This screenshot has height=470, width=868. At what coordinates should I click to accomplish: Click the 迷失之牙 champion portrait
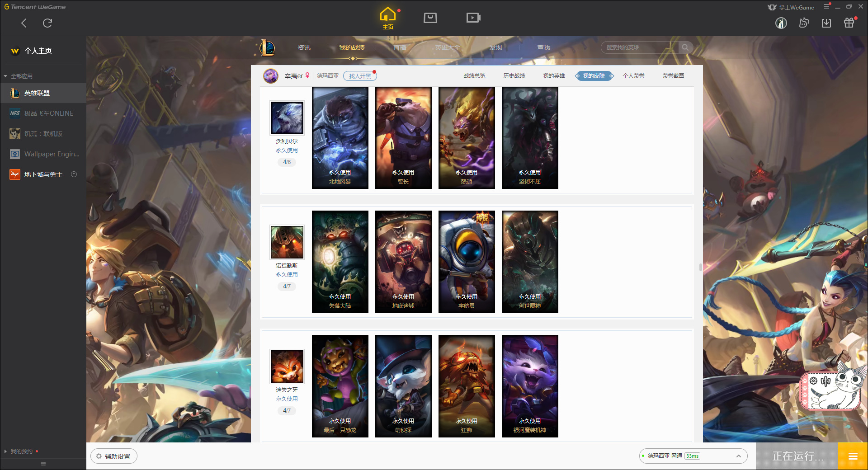(287, 366)
